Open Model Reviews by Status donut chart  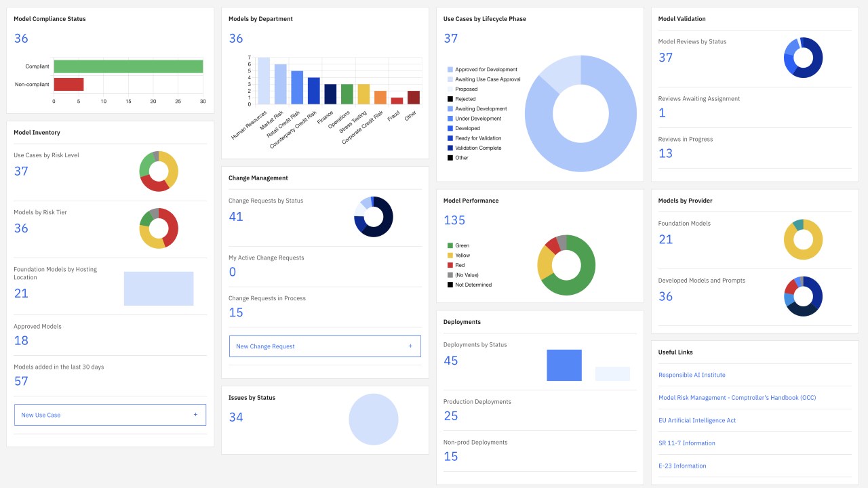tap(803, 58)
